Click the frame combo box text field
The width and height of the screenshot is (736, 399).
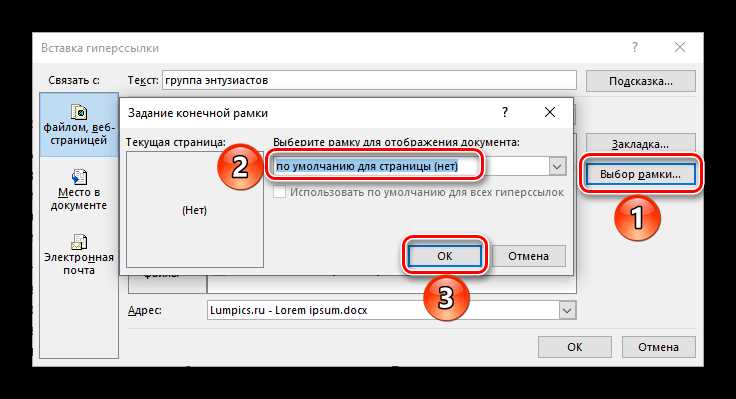[x=411, y=166]
